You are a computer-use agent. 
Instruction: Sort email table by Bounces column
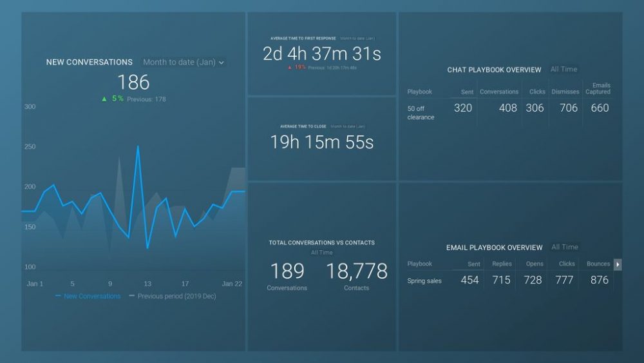pyautogui.click(x=598, y=264)
